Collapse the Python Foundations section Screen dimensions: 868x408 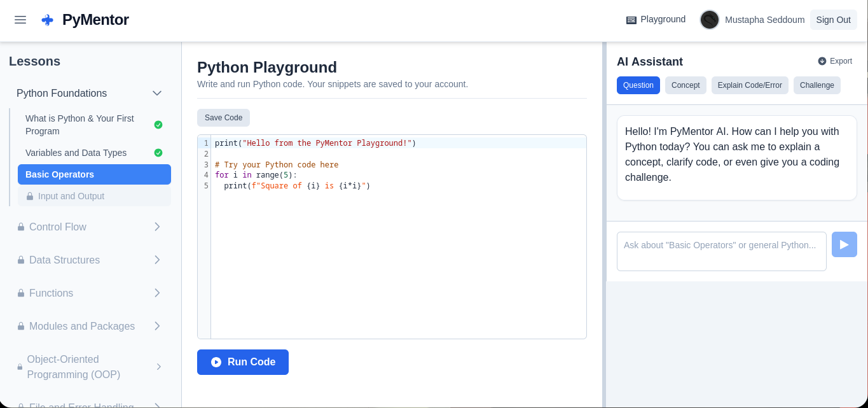tap(157, 94)
